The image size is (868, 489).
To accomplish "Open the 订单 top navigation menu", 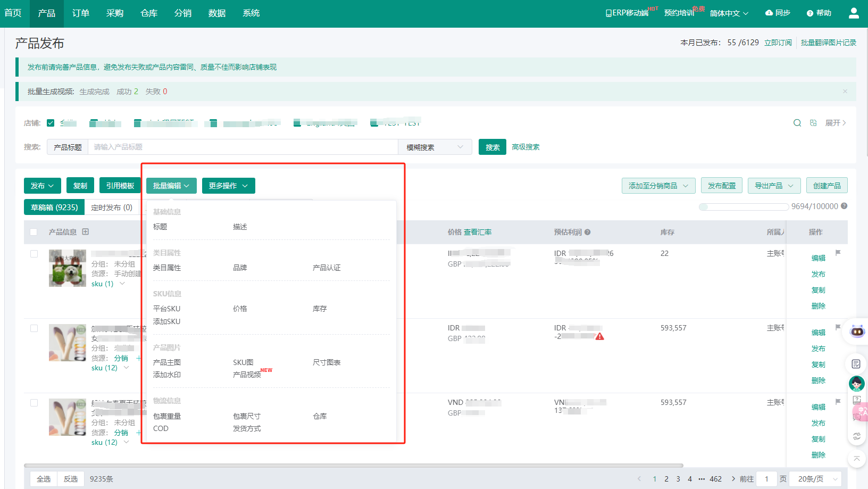I will click(81, 13).
